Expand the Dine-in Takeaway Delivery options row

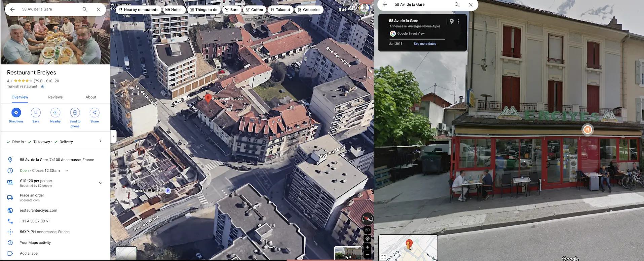coord(55,142)
